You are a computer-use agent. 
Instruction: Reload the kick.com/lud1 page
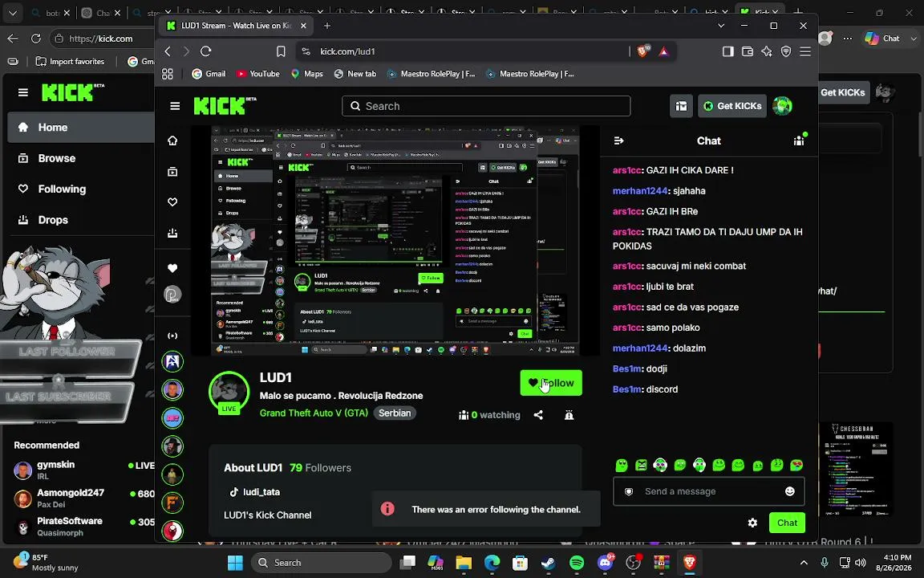[x=205, y=52]
